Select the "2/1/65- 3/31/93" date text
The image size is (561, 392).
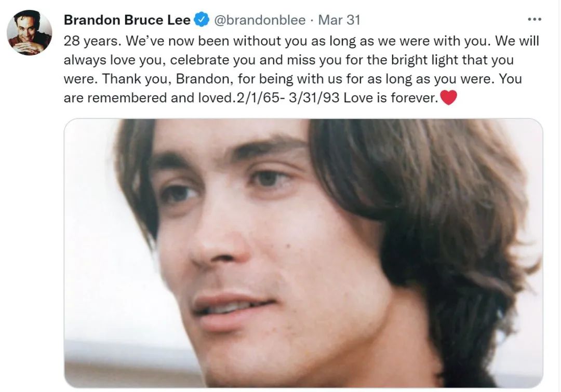pos(286,98)
